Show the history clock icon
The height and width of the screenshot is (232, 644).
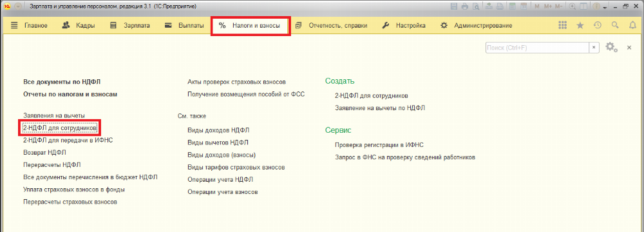point(598,26)
